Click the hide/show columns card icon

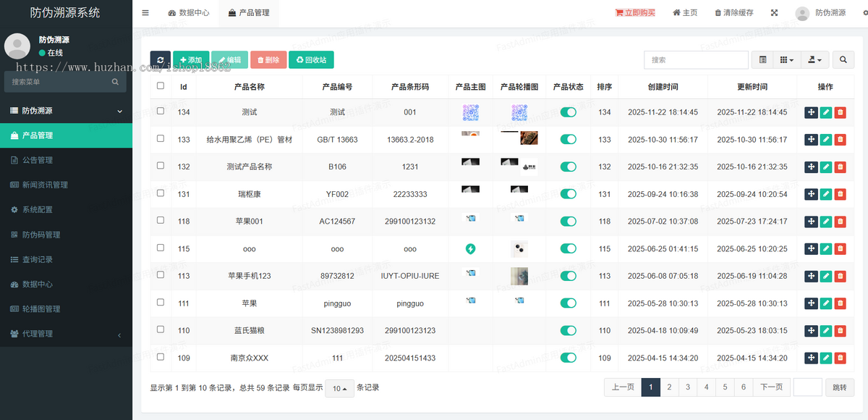coord(762,60)
